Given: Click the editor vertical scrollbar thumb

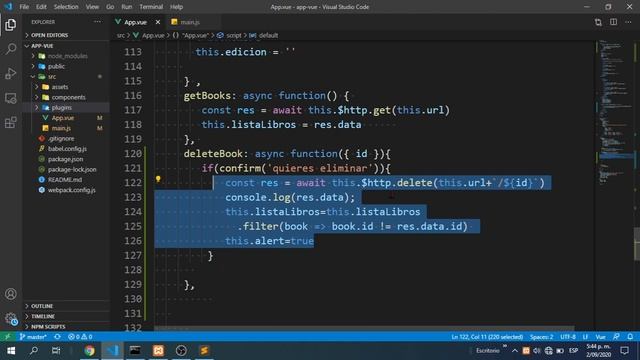Looking at the screenshot, I should coord(637,244).
